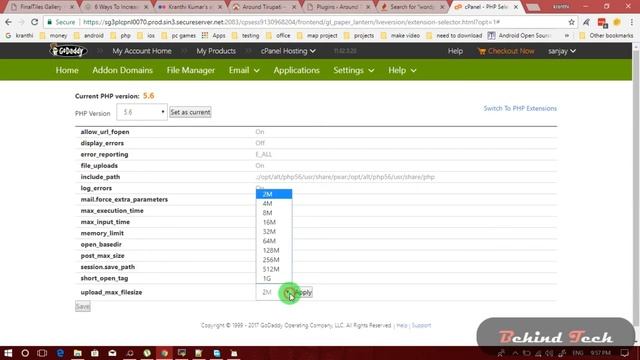Open the Windows Start menu

8,353
